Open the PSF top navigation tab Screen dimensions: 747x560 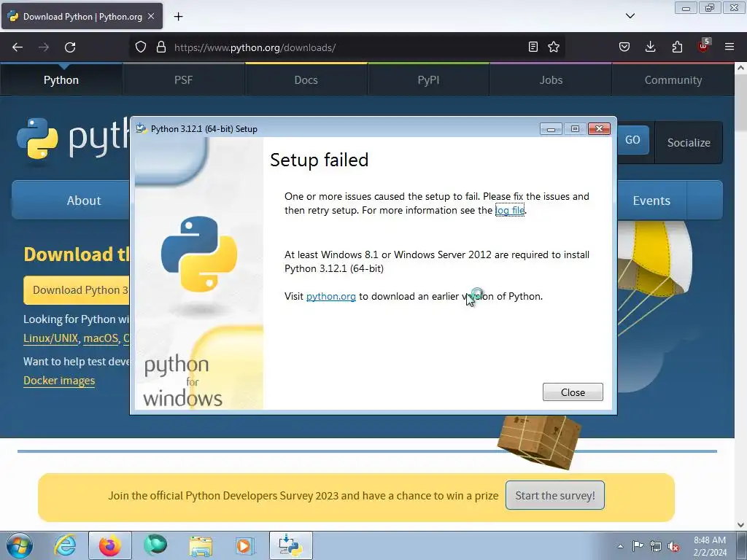point(183,80)
